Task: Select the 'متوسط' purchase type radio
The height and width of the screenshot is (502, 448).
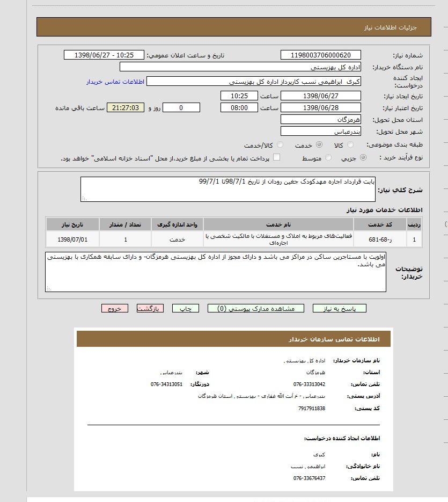Action: pos(328,158)
